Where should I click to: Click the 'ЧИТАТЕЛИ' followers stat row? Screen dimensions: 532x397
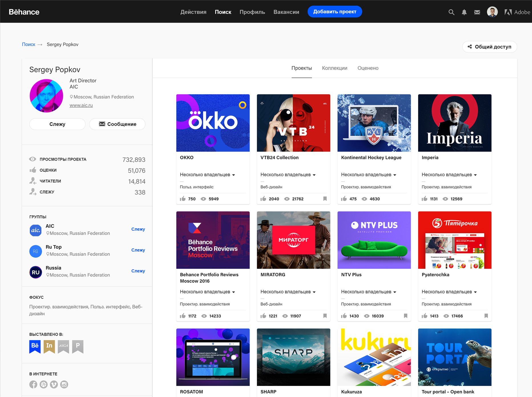click(x=87, y=181)
